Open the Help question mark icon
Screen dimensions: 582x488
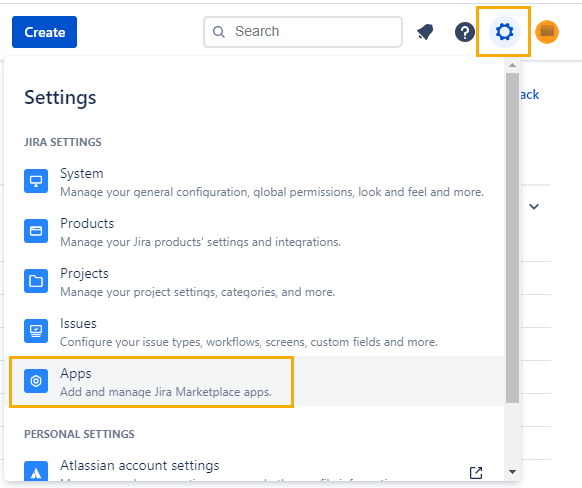(465, 32)
